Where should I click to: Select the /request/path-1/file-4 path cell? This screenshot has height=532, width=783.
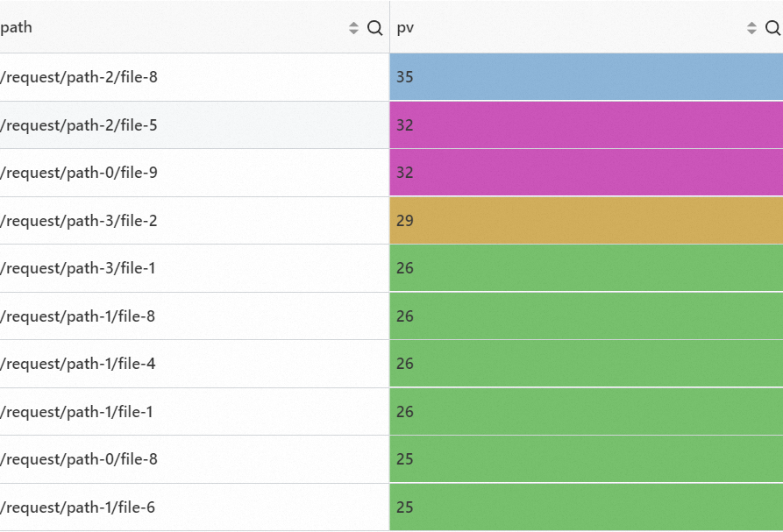click(78, 364)
